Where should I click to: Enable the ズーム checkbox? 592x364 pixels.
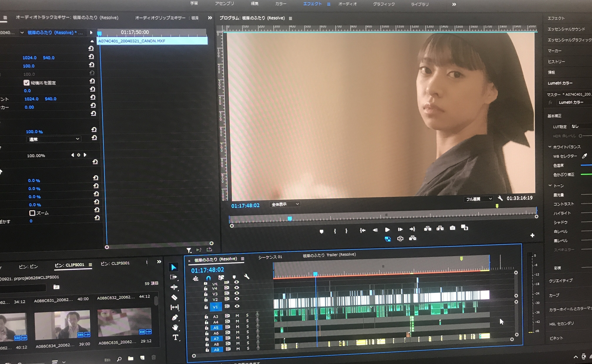pyautogui.click(x=32, y=213)
